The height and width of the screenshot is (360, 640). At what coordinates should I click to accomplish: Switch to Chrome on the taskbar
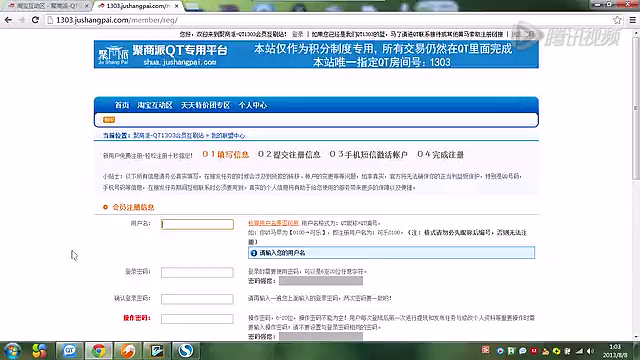click(98, 351)
